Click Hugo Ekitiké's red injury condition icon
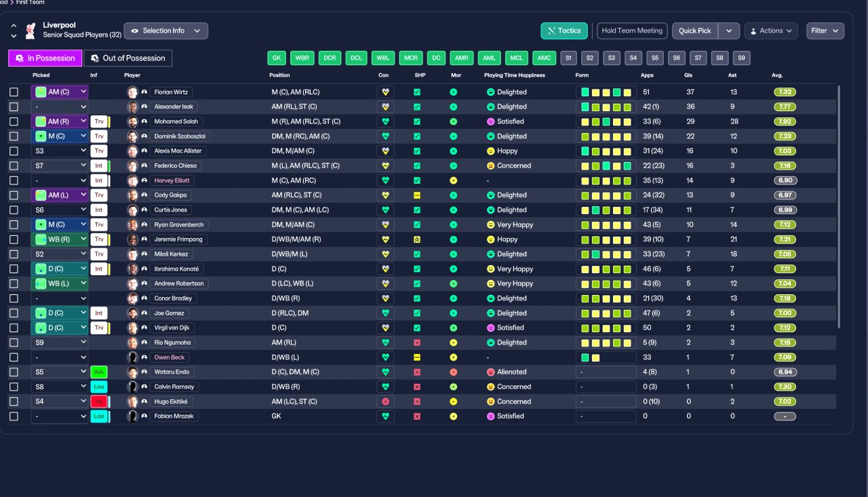This screenshot has width=868, height=497. click(x=385, y=401)
